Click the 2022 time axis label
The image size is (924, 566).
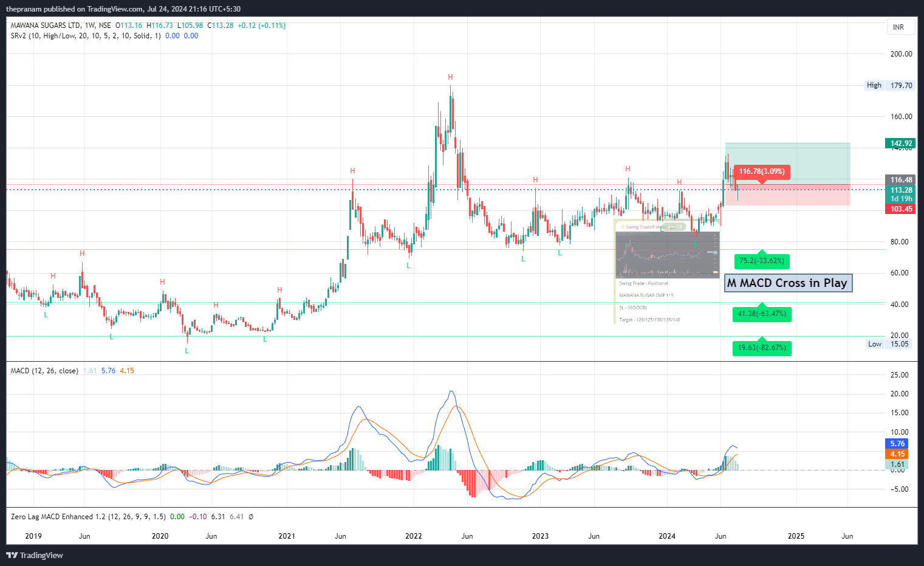coord(414,536)
